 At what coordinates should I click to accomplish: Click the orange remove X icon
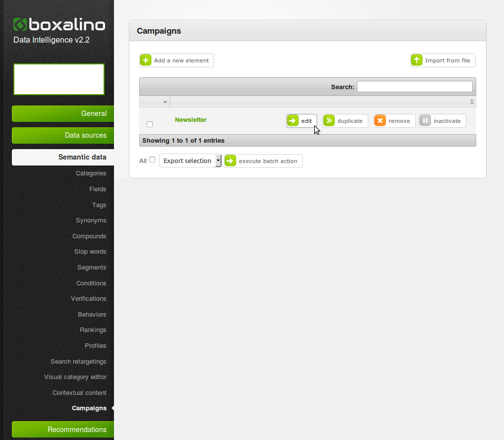click(x=380, y=121)
